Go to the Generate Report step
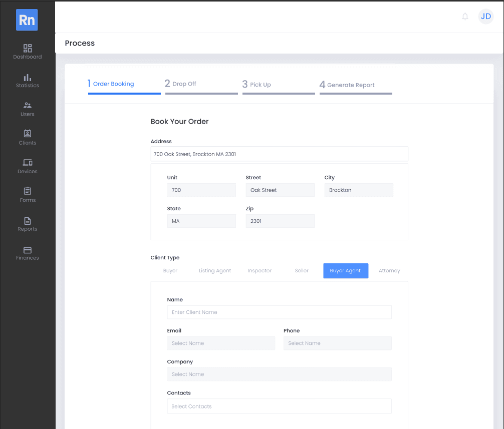The image size is (504, 429). coord(355,85)
